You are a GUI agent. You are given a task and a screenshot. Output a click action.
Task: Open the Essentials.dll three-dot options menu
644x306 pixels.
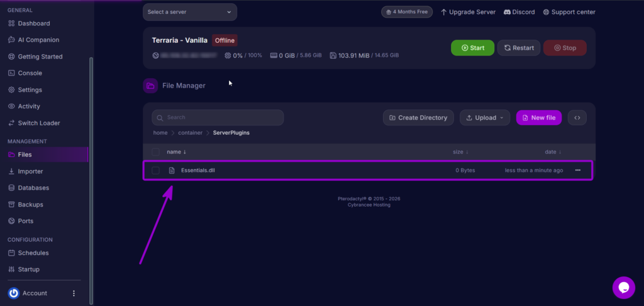tap(578, 170)
